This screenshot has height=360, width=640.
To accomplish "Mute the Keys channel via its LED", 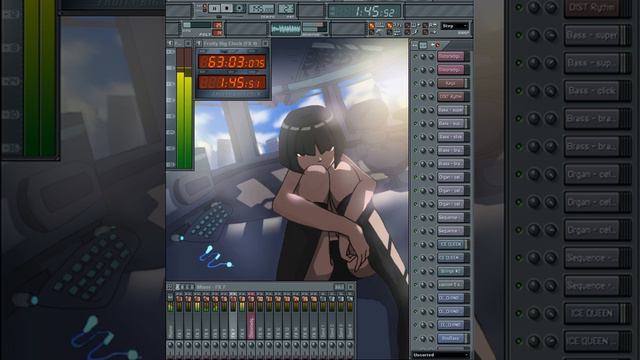I will [x=416, y=83].
